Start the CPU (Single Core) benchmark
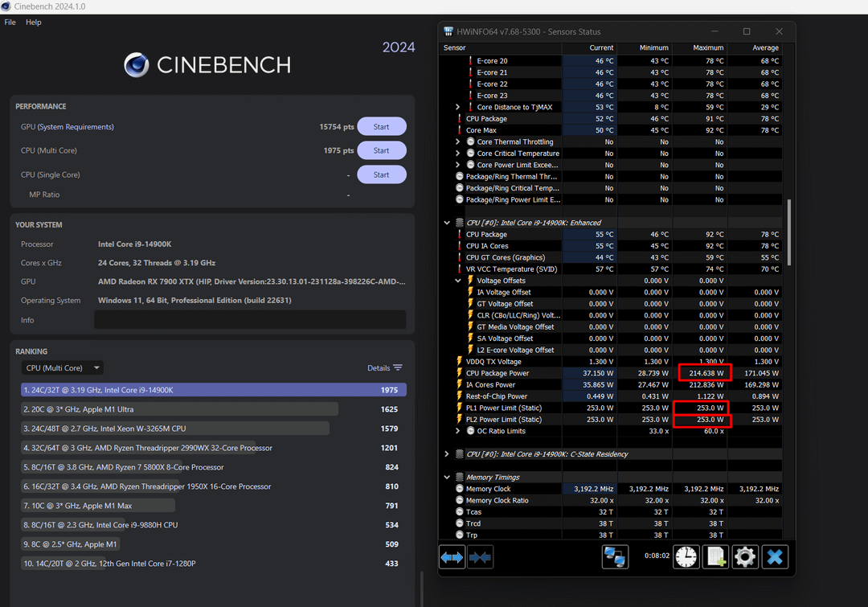The width and height of the screenshot is (868, 607). coord(382,174)
